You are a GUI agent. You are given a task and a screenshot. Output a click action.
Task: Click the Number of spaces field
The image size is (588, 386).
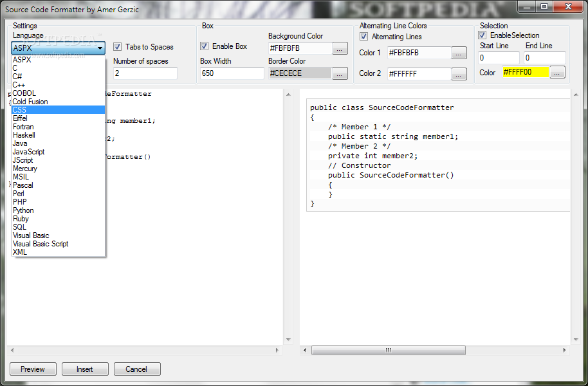[x=145, y=73]
